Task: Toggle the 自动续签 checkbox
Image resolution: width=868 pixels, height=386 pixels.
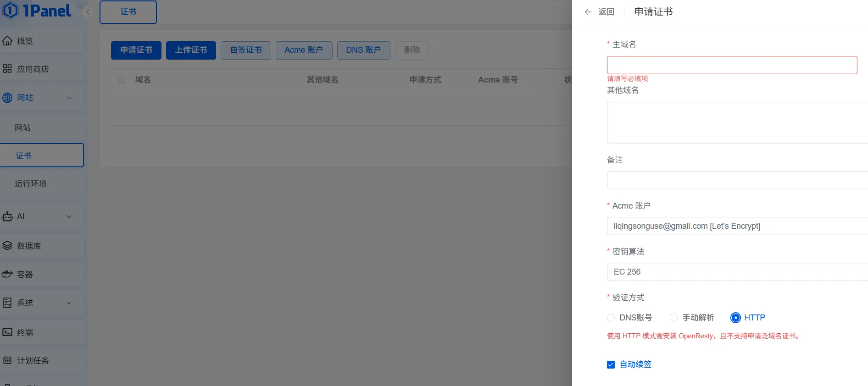Action: 611,364
